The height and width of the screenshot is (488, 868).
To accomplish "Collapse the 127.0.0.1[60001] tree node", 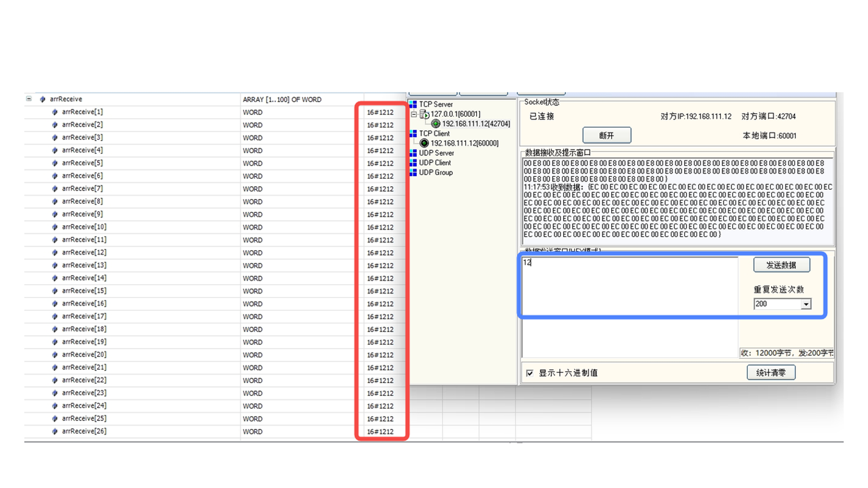I will 414,114.
